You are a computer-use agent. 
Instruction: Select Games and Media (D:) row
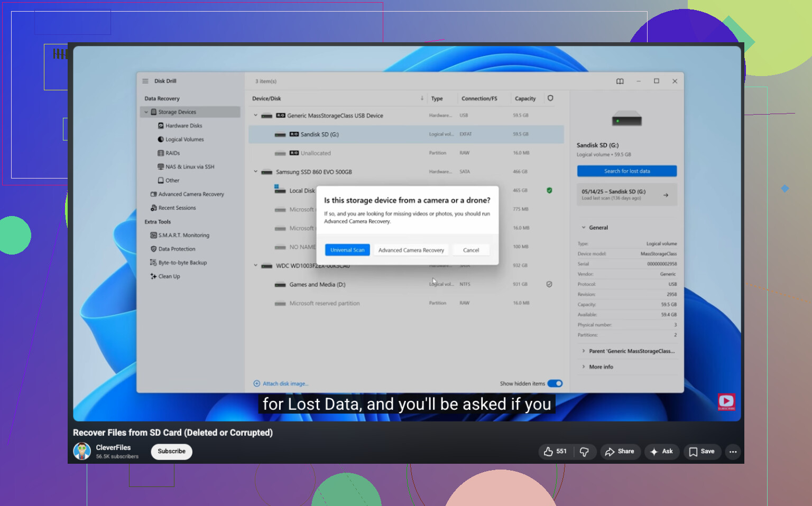[x=406, y=284]
